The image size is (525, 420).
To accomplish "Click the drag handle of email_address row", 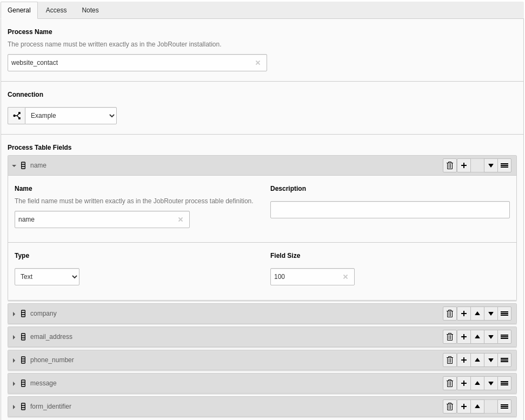I will pyautogui.click(x=504, y=337).
